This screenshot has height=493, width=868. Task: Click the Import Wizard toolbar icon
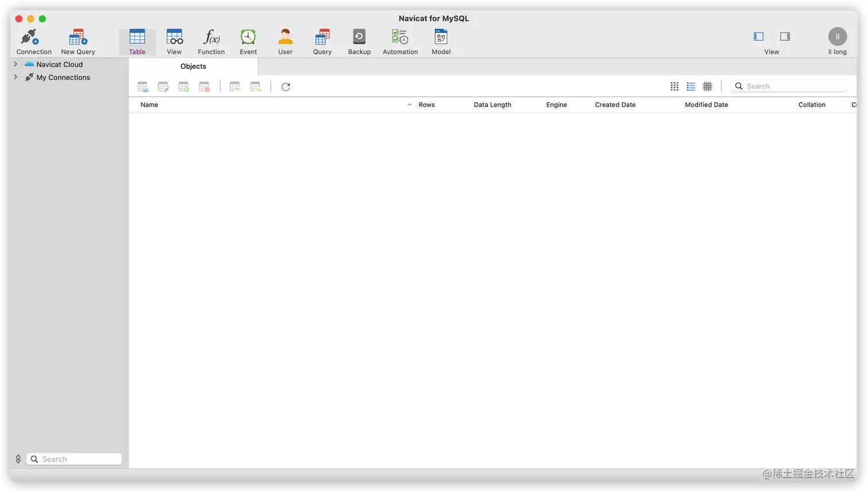click(235, 87)
